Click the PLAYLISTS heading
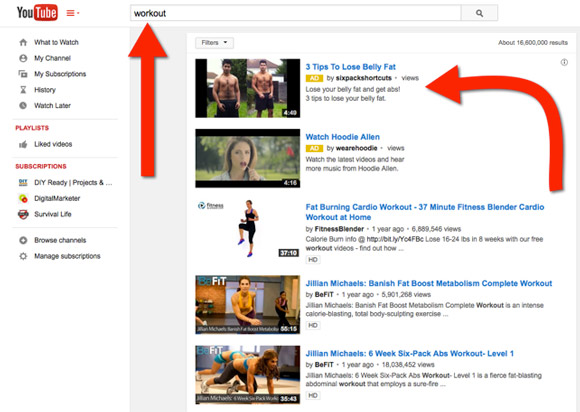 click(32, 128)
